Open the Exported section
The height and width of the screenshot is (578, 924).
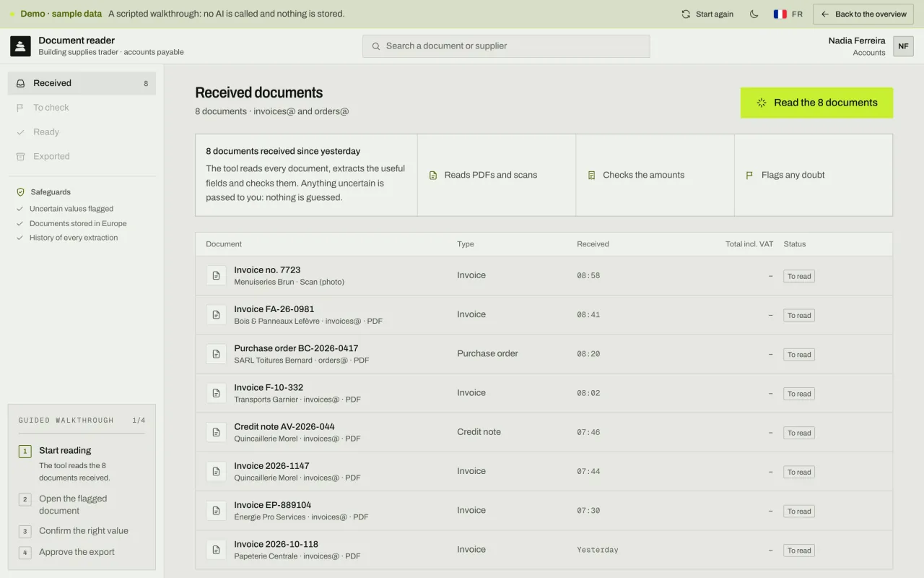[x=82, y=156]
